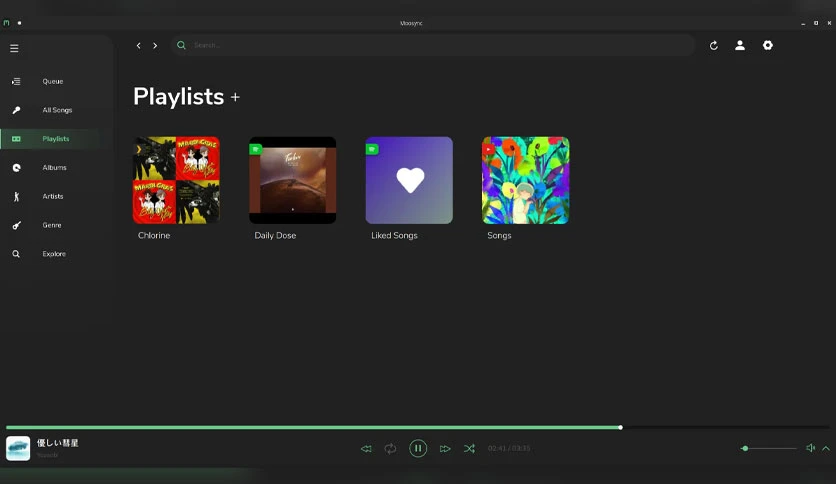
Task: Open the account profile icon
Action: (740, 45)
